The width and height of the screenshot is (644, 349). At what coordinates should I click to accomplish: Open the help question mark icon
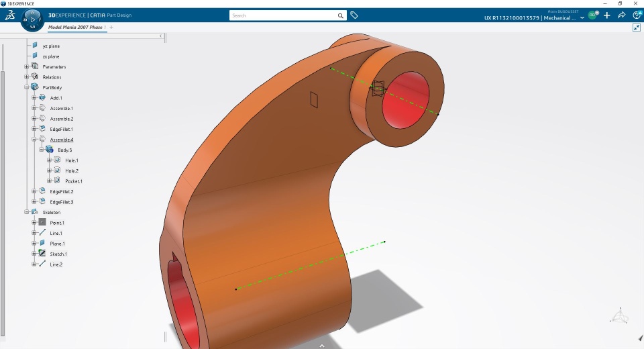point(637,15)
